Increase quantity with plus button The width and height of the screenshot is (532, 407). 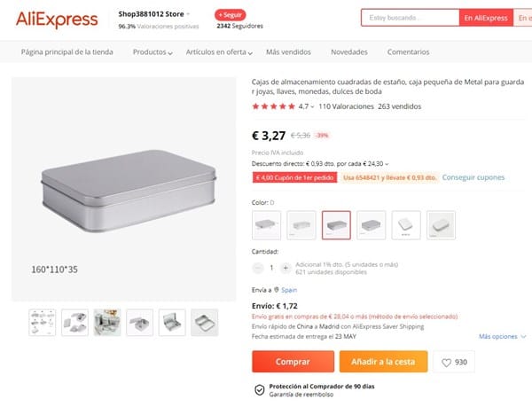286,267
